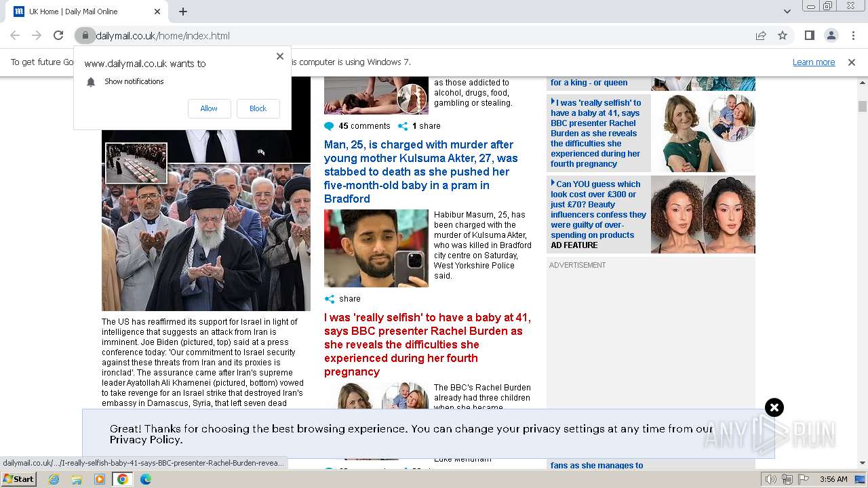Expand the tab search dropdown

pyautogui.click(x=787, y=12)
